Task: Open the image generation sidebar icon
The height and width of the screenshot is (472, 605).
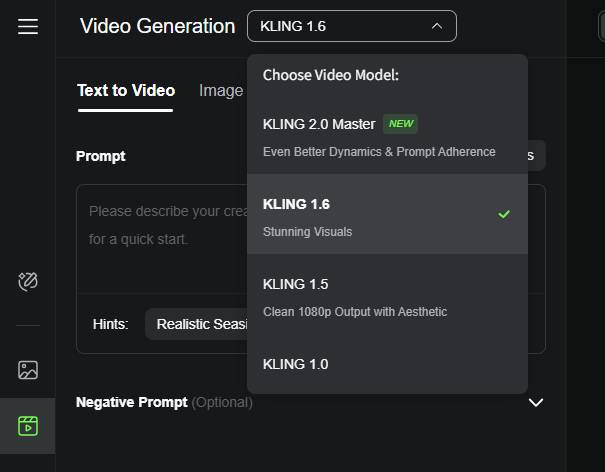Action: [28, 370]
